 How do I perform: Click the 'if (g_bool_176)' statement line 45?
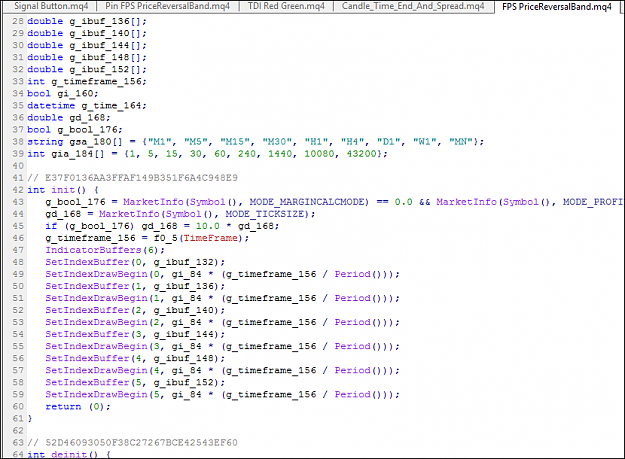pyautogui.click(x=162, y=226)
